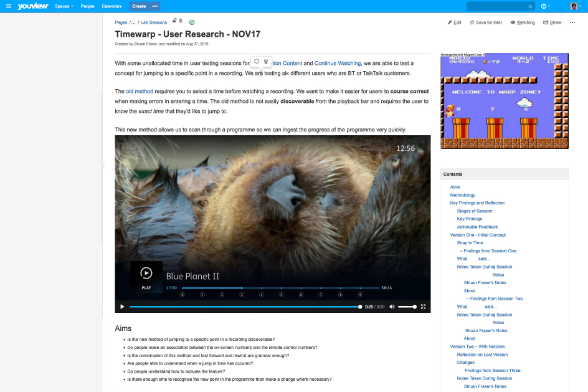
Task: Click the Edit page button
Action: [455, 22]
